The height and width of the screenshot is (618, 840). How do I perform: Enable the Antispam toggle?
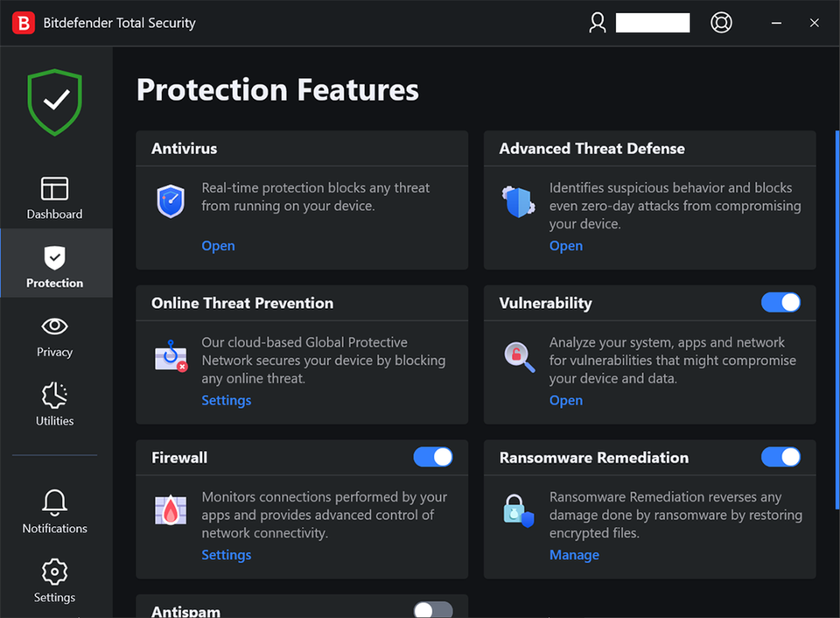tap(432, 609)
